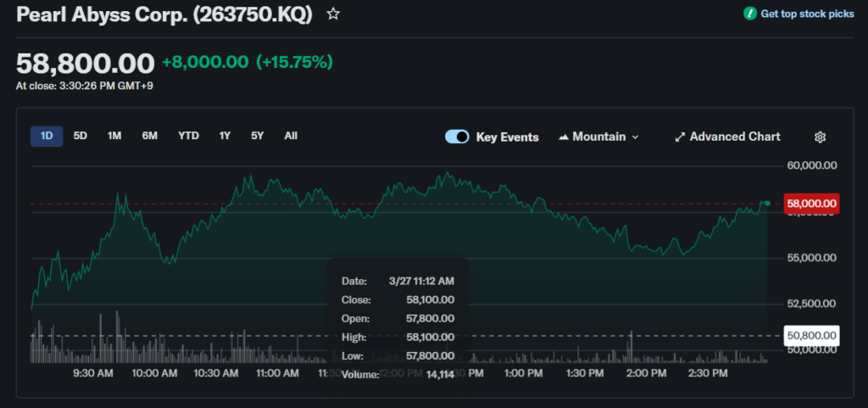Open chart settings with the gear icon
868x408 pixels.
(820, 137)
